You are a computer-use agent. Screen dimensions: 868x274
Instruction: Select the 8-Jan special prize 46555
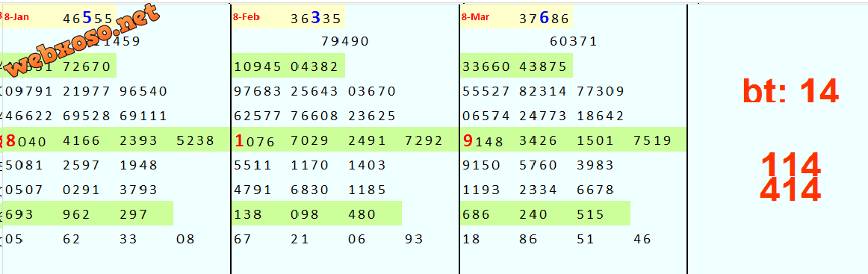88,18
